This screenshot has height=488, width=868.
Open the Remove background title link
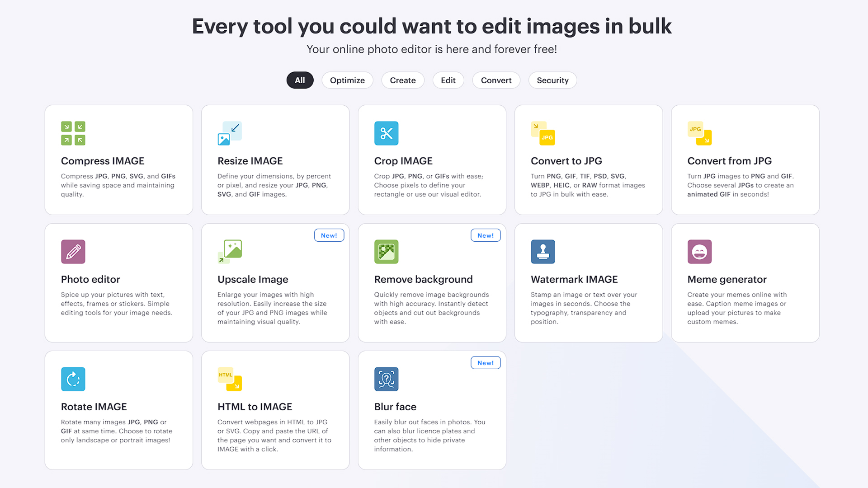[x=423, y=280]
